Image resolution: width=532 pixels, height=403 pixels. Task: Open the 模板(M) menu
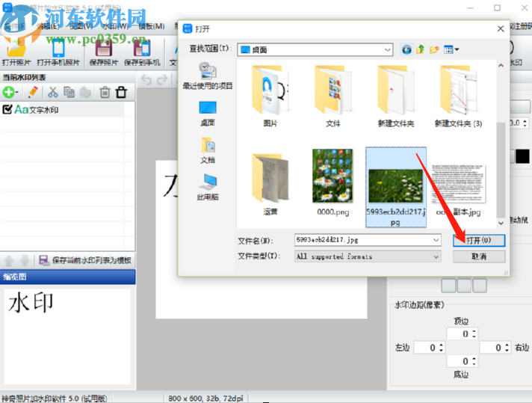[x=152, y=26]
